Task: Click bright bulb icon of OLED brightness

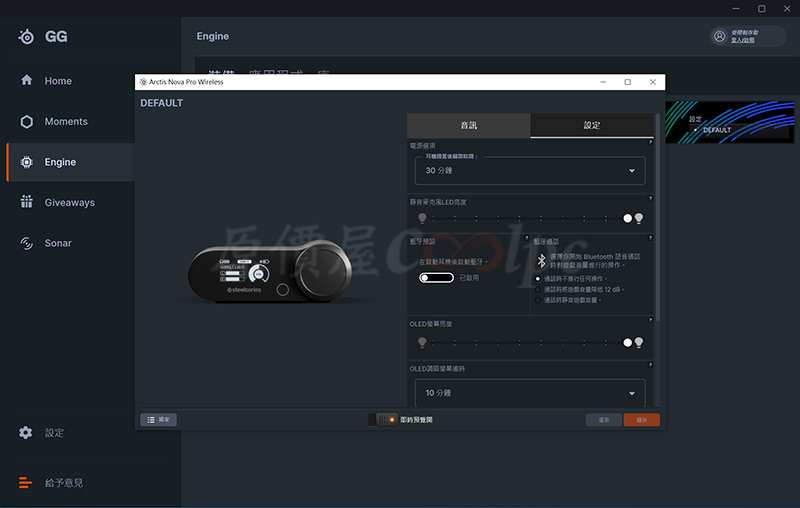Action: [x=639, y=343]
